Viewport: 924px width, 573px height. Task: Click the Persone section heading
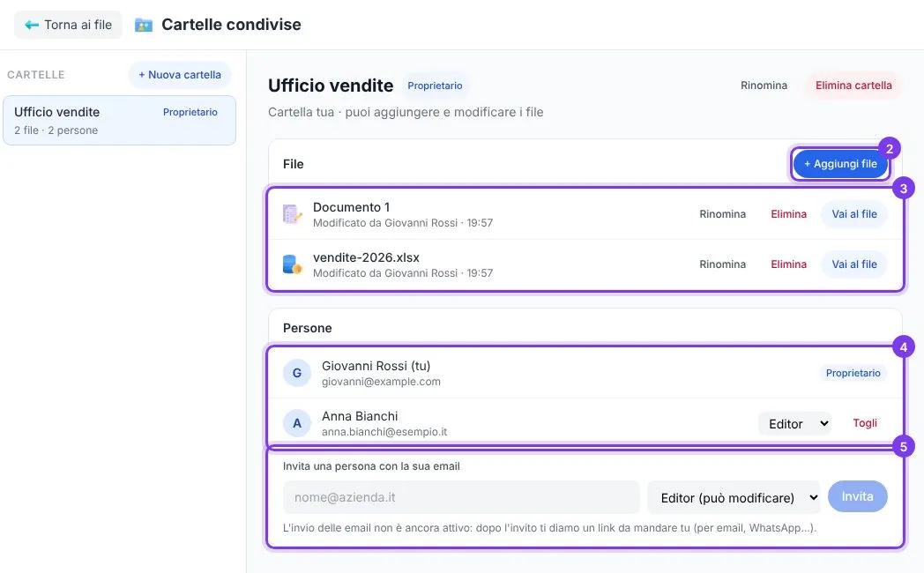point(307,328)
